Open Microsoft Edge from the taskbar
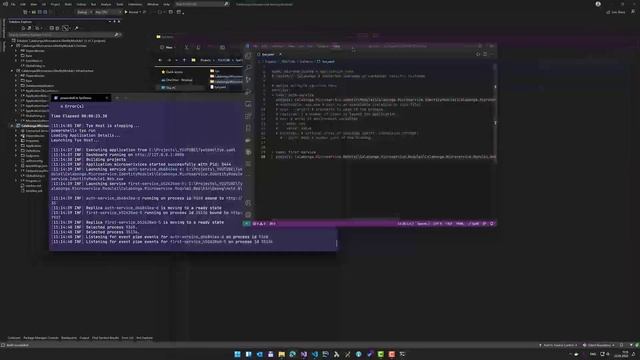The image size is (640, 360). pos(292,354)
